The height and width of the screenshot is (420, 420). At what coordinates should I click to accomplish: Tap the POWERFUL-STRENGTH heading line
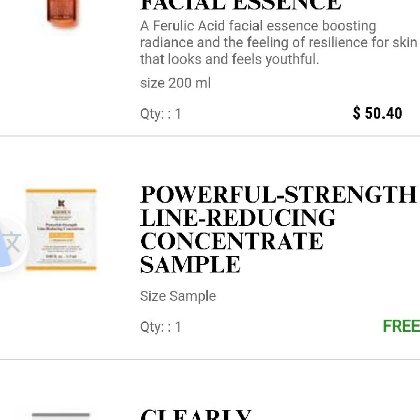coord(278,194)
